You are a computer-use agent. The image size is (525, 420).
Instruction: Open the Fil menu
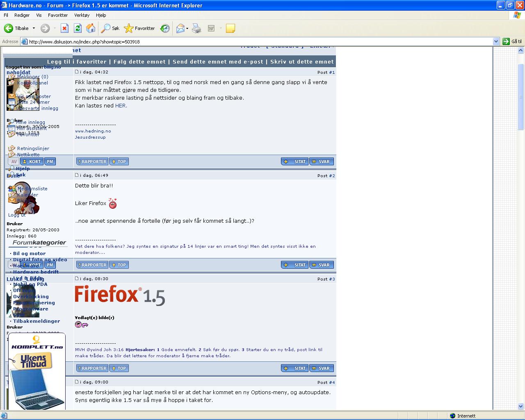pos(6,15)
